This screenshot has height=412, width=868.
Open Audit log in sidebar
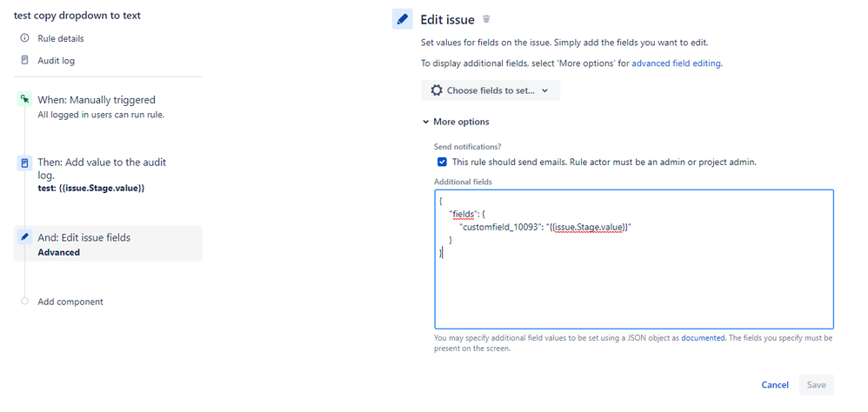pos(56,60)
